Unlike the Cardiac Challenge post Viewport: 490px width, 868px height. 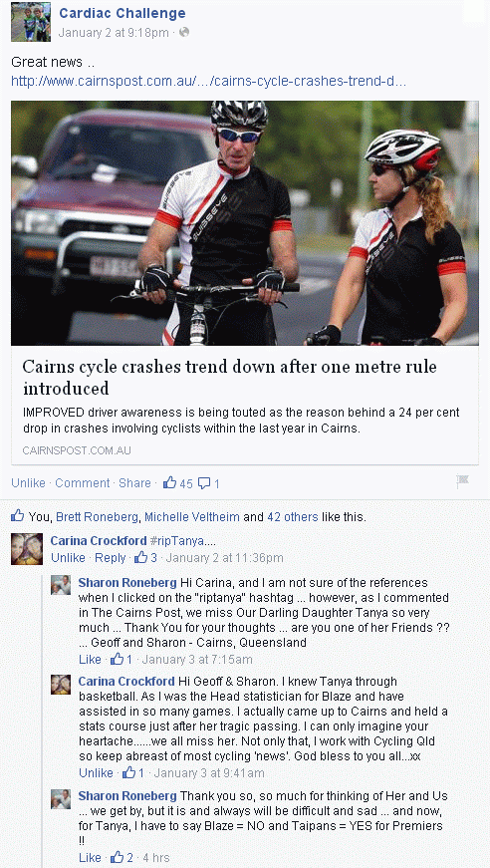[28, 482]
